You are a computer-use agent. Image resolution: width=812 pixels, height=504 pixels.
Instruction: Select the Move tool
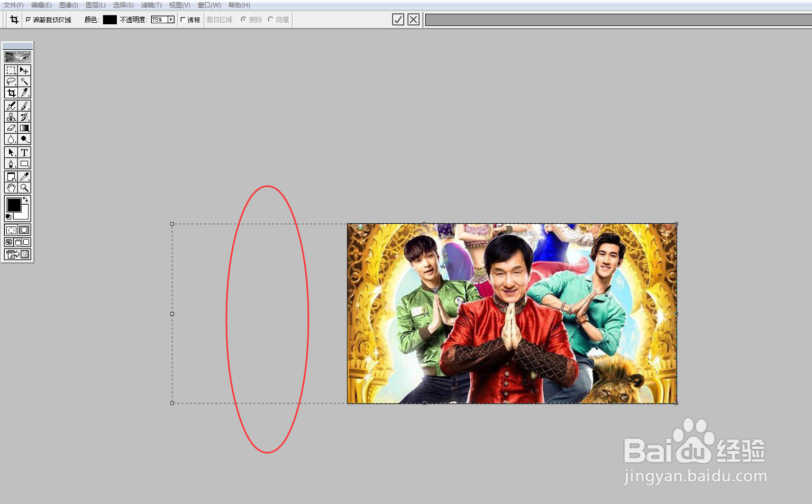(x=24, y=70)
